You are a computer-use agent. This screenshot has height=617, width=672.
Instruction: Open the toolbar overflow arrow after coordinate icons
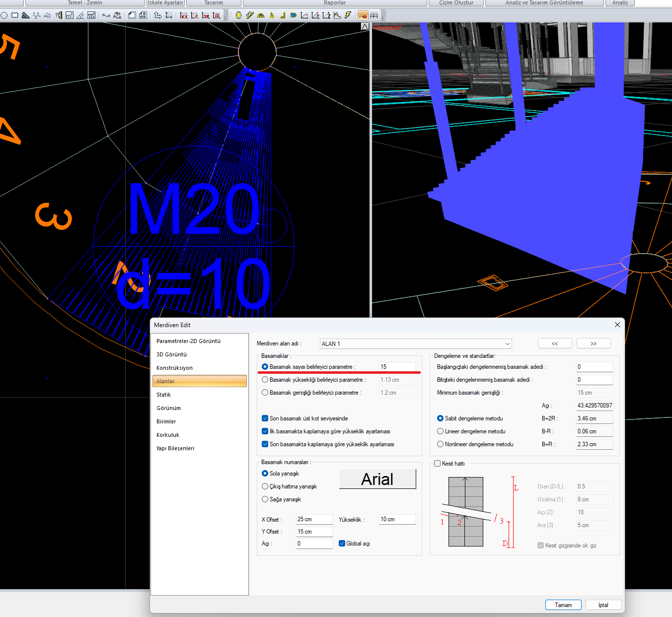pyautogui.click(x=226, y=17)
